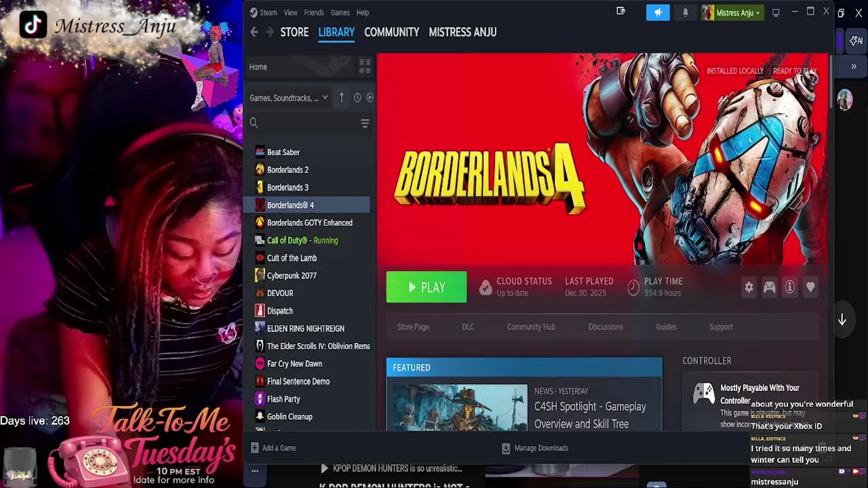Select the Beat Saber icon in library list

[260, 152]
